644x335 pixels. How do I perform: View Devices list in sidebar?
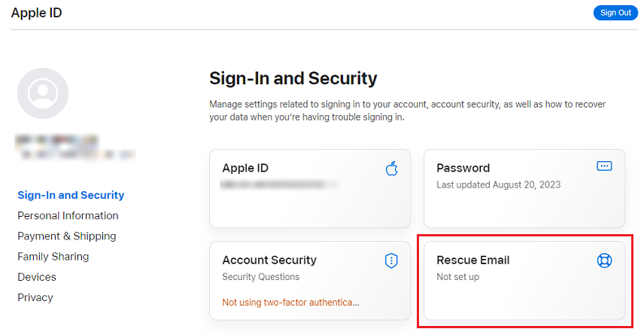tap(37, 277)
